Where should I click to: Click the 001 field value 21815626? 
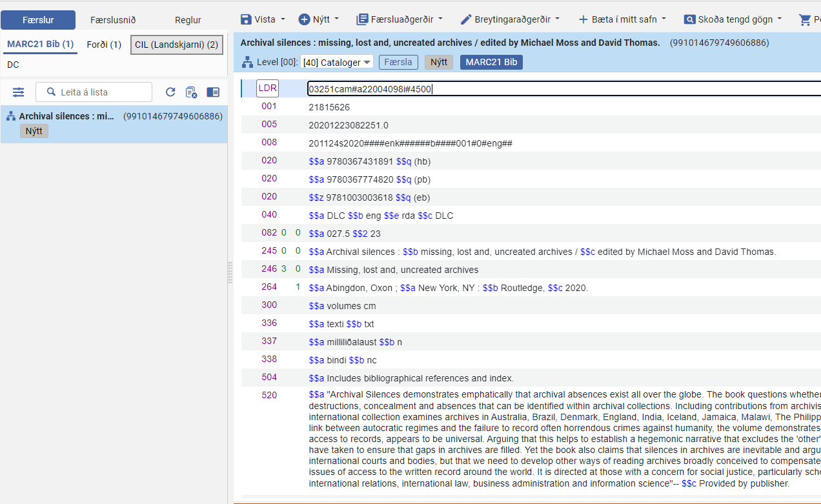click(329, 107)
